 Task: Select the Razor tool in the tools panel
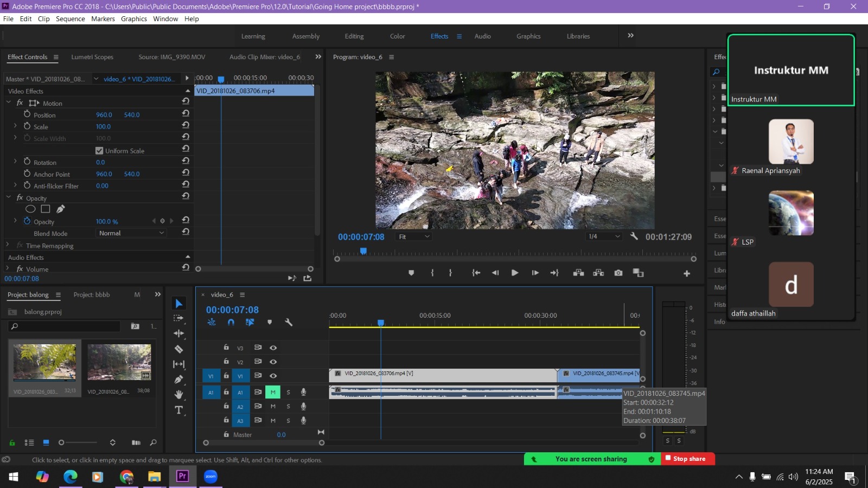(178, 349)
